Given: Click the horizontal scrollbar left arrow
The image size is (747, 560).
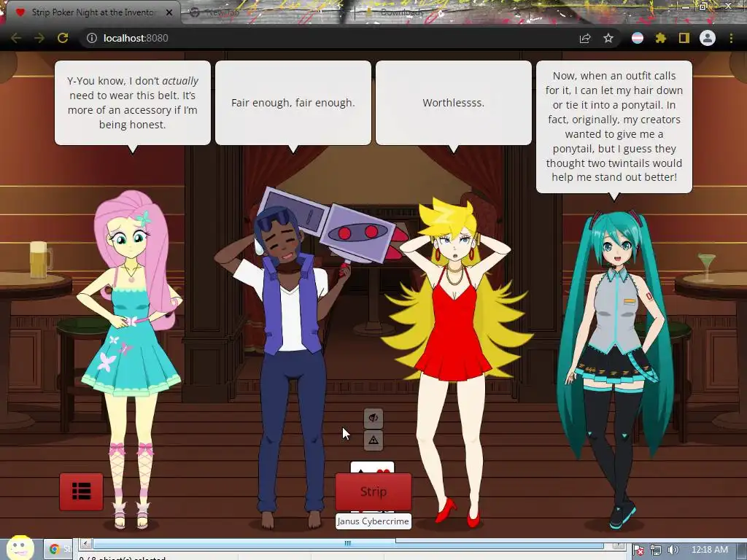Looking at the screenshot, I should point(86,543).
